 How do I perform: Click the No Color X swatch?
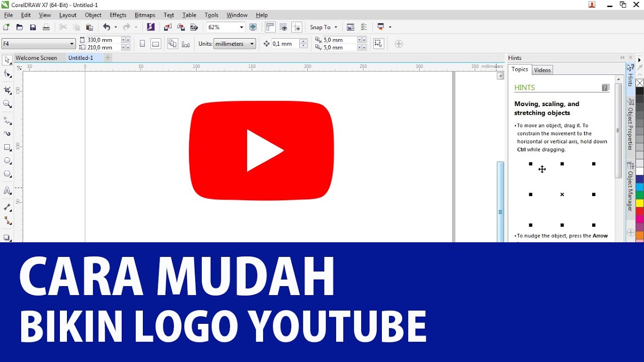[x=639, y=83]
